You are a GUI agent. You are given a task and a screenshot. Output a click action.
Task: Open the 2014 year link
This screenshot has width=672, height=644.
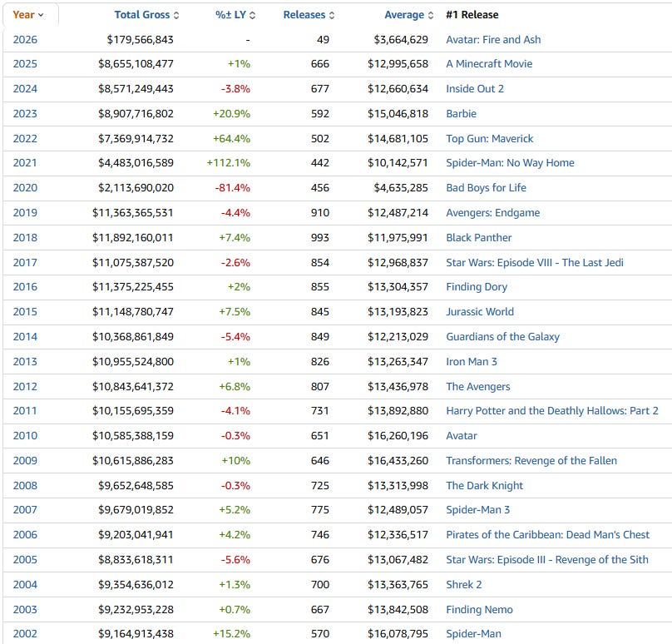point(25,337)
